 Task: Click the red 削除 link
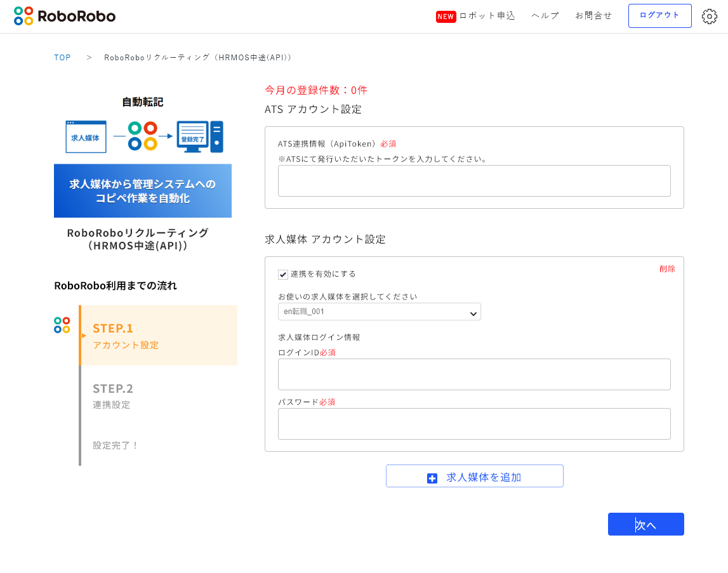click(667, 269)
